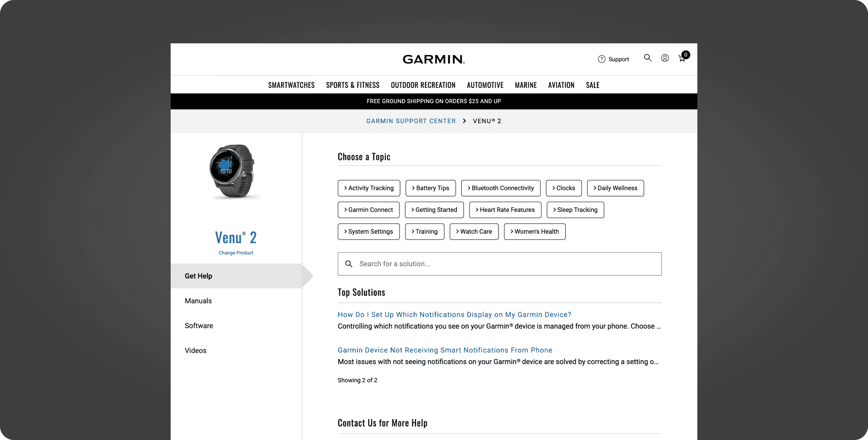Choose the Daily Wellness topic
The image size is (868, 440).
tap(615, 188)
